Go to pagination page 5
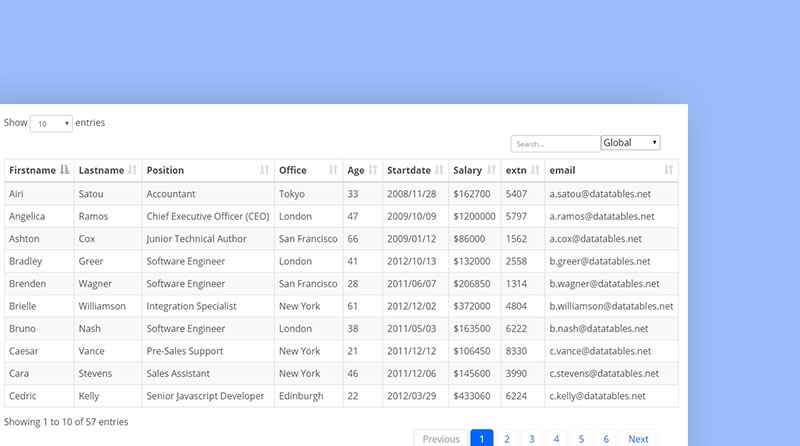The width and height of the screenshot is (800, 446). [x=581, y=439]
